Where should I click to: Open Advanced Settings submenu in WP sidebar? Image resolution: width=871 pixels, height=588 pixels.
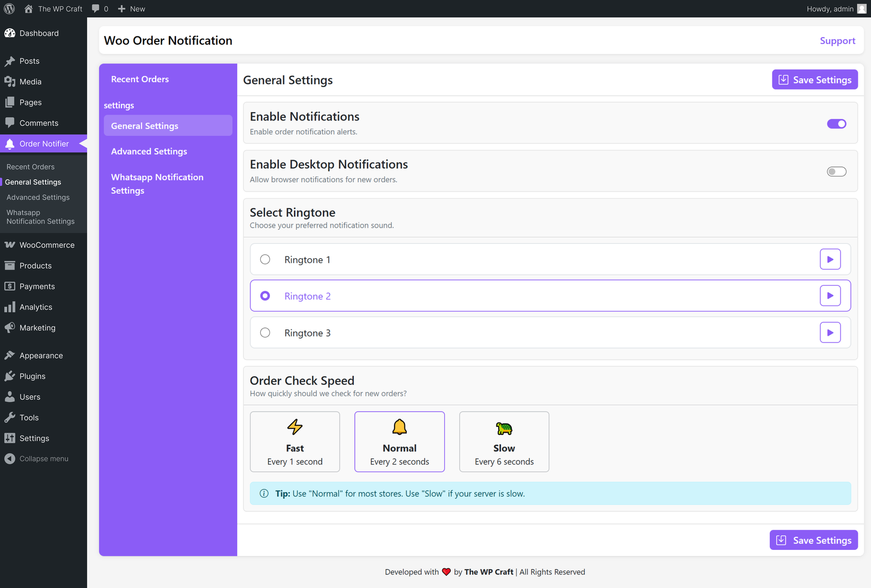[38, 197]
